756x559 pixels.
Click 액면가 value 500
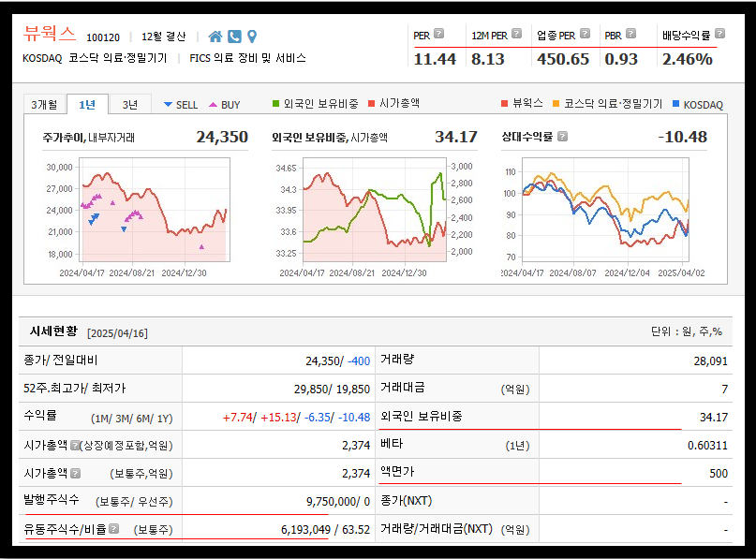719,473
